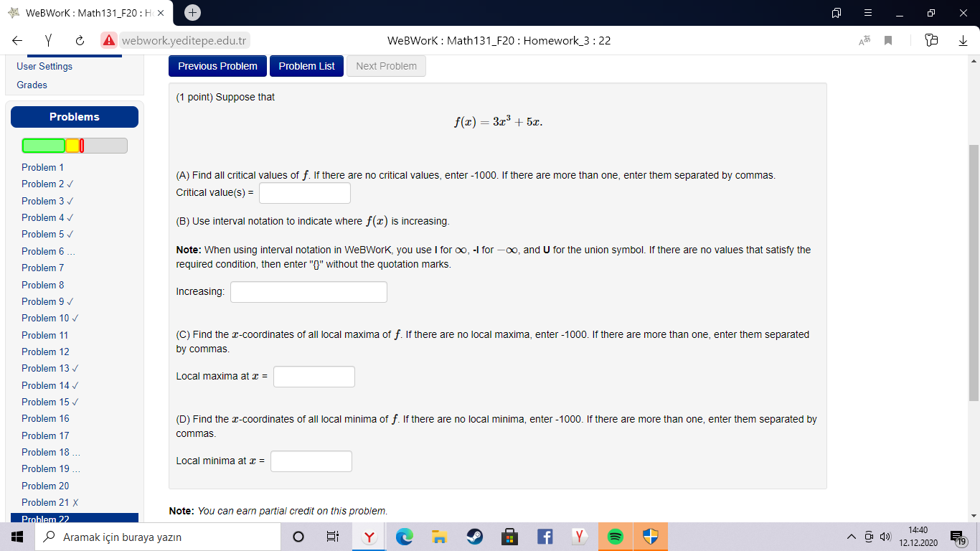The height and width of the screenshot is (551, 980).
Task: Go to Problem 9
Action: [47, 301]
